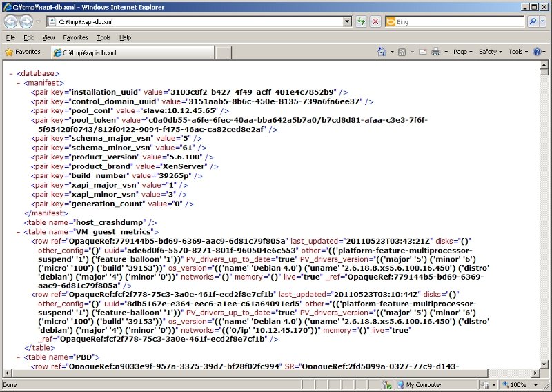552x392 pixels.
Task: Click the Forward navigation button
Action: tap(26, 22)
